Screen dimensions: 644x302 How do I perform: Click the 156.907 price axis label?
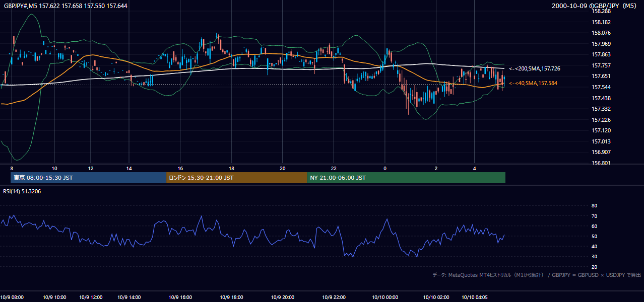click(x=601, y=152)
